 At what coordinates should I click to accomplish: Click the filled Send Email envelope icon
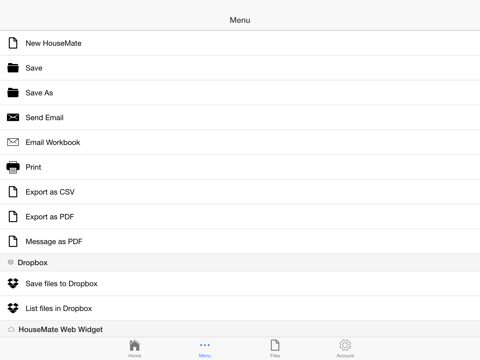13,117
